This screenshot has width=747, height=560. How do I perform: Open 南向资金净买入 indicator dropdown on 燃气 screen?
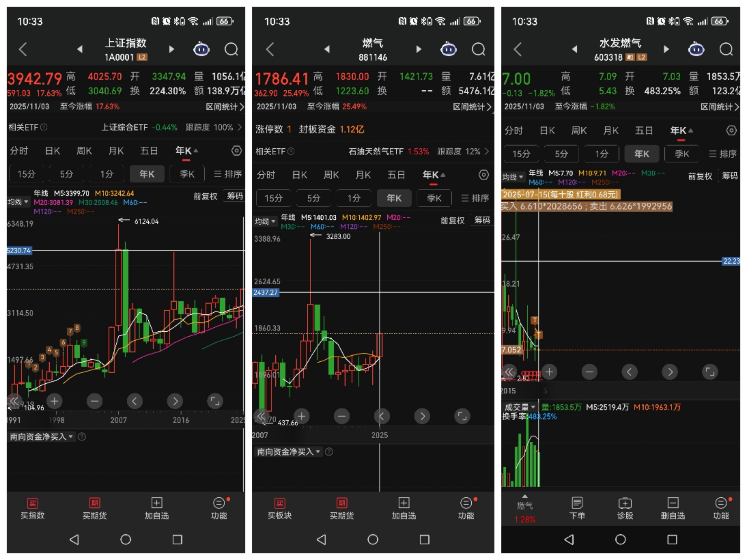(288, 452)
